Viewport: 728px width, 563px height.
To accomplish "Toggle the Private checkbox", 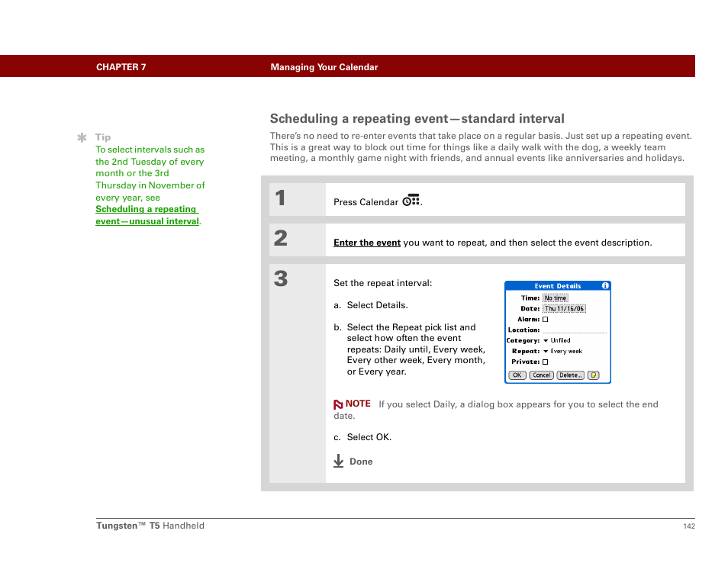I will coord(546,362).
